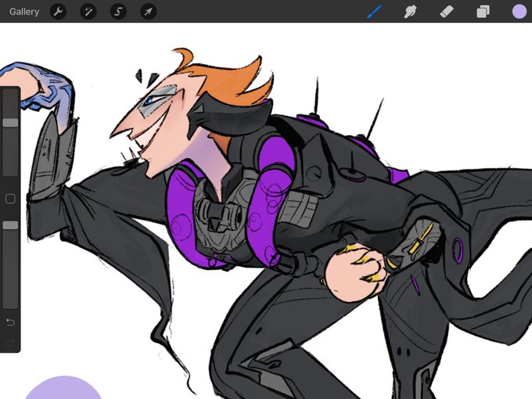Return to the Gallery
Image resolution: width=532 pixels, height=399 pixels.
24,12
